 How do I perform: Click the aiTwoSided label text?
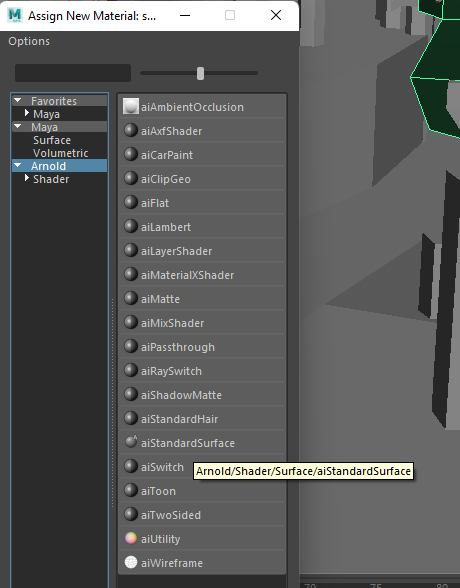[171, 515]
